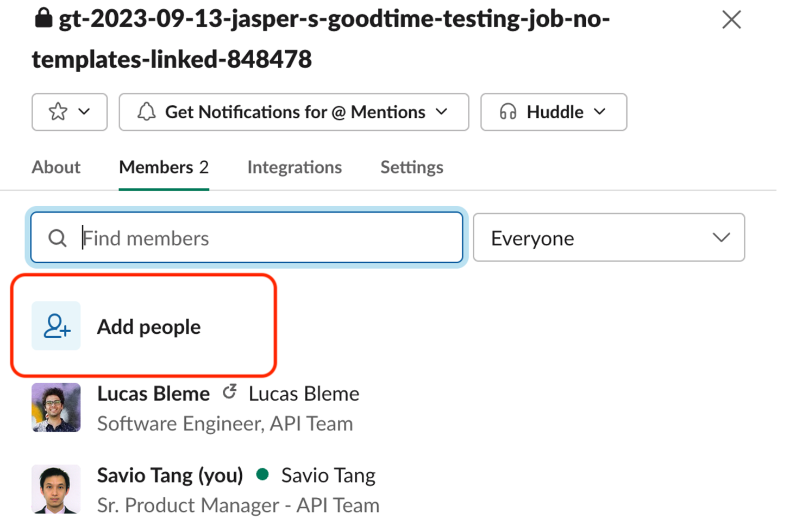802x532 pixels.
Task: Click the magnifying glass search icon
Action: (57, 238)
